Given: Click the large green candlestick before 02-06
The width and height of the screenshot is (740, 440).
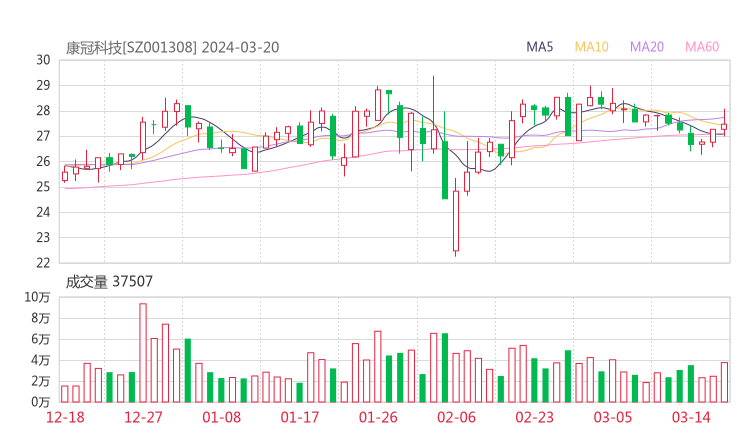Looking at the screenshot, I should 445,170.
